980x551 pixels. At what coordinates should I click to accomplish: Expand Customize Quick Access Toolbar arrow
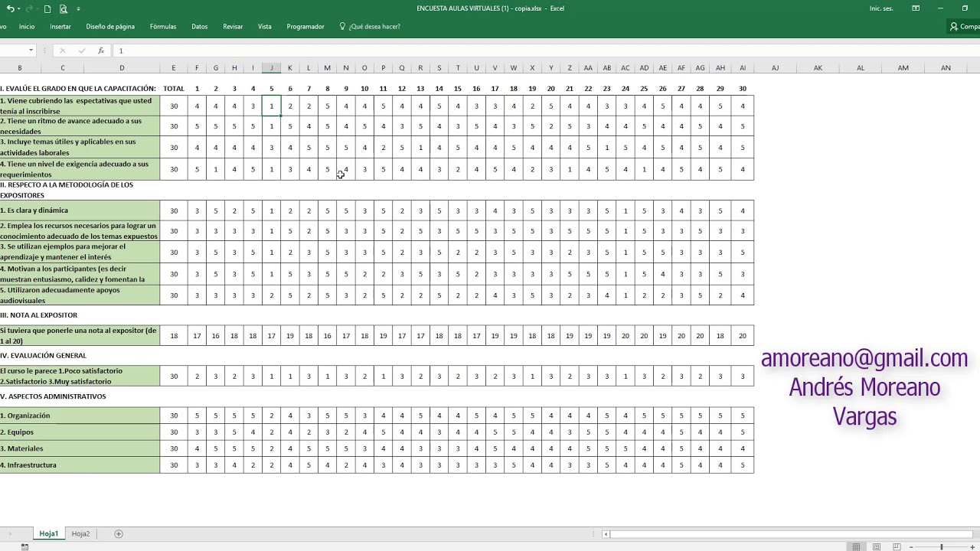(x=78, y=9)
